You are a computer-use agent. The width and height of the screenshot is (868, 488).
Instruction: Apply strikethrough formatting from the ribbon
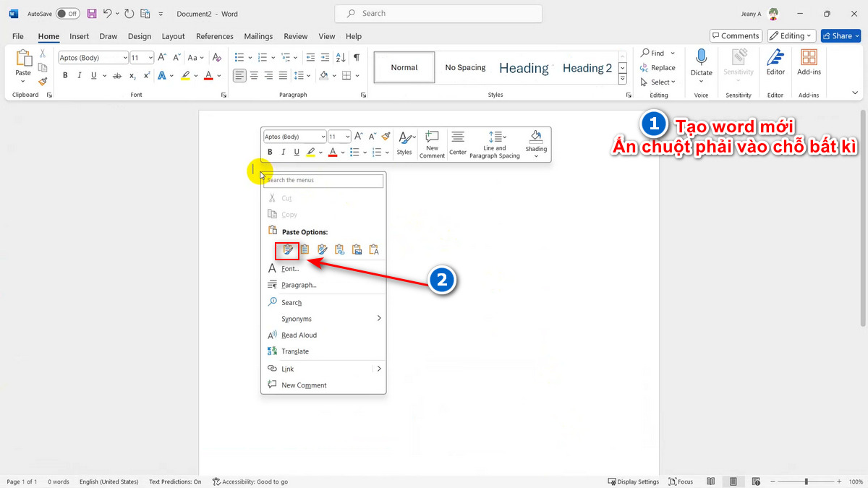click(118, 75)
